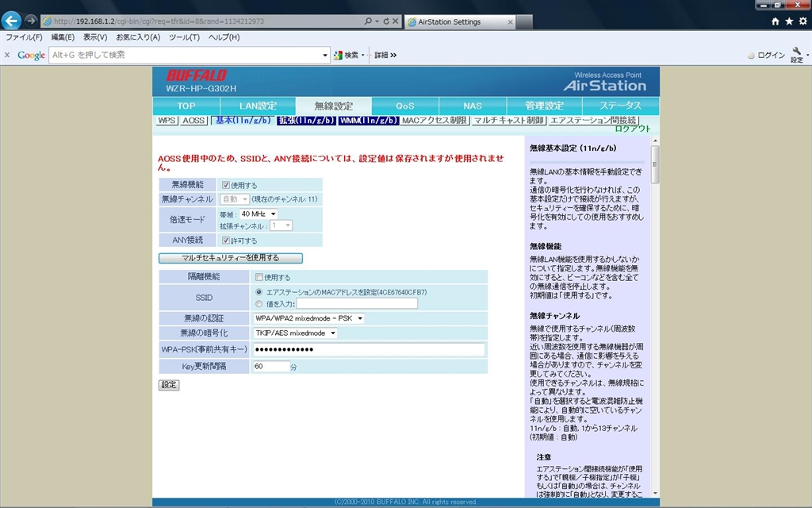Open the browser home icon
The height and width of the screenshot is (508, 812).
[776, 21]
